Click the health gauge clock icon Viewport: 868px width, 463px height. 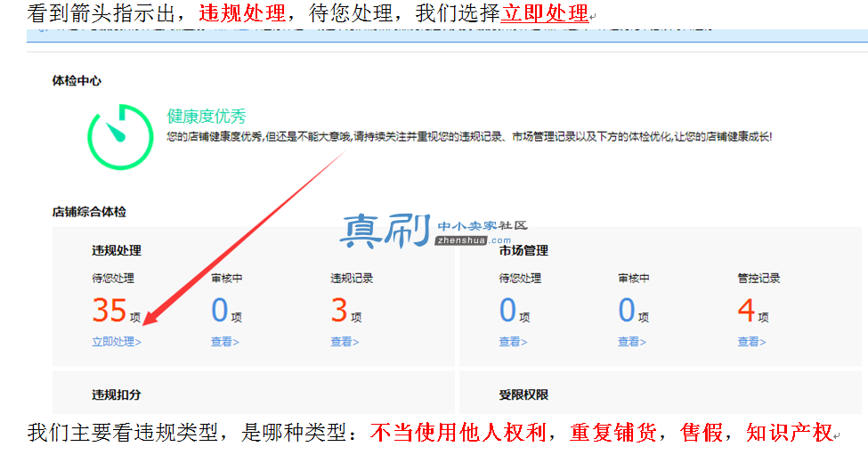tap(120, 137)
